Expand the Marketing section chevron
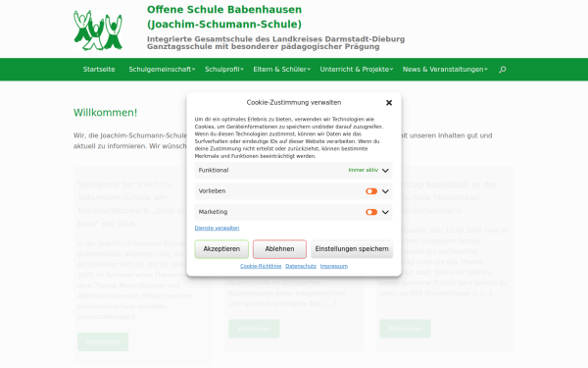588x368 pixels. click(385, 212)
